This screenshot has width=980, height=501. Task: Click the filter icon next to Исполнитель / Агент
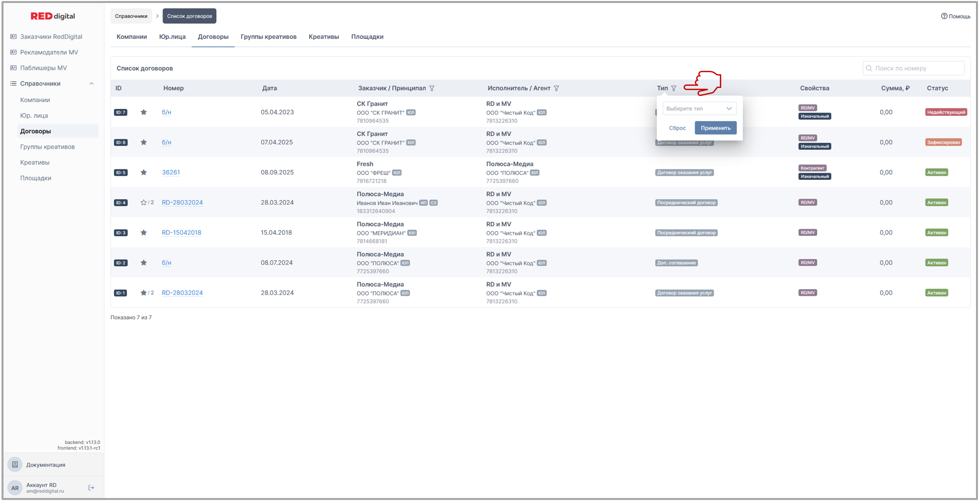pyautogui.click(x=556, y=88)
